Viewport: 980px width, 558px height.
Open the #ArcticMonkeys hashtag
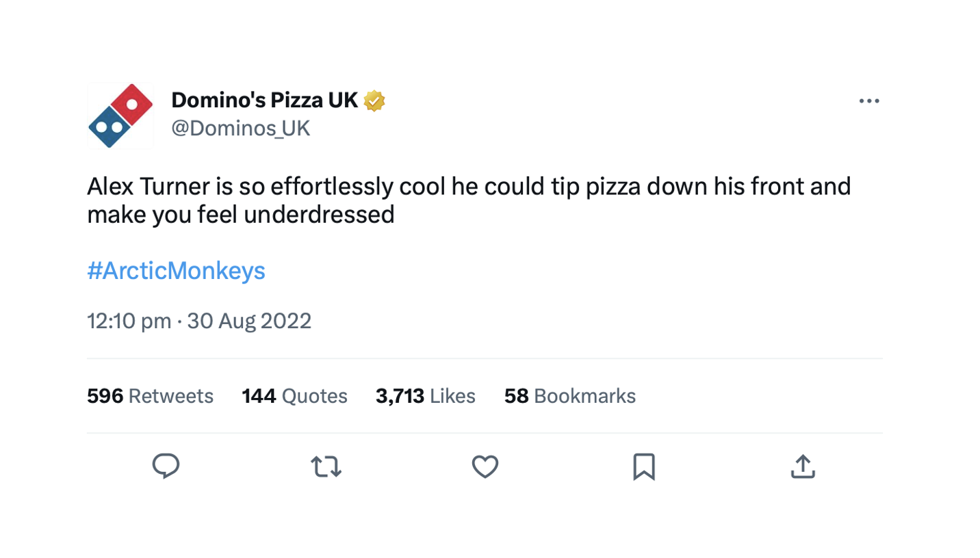pos(176,271)
